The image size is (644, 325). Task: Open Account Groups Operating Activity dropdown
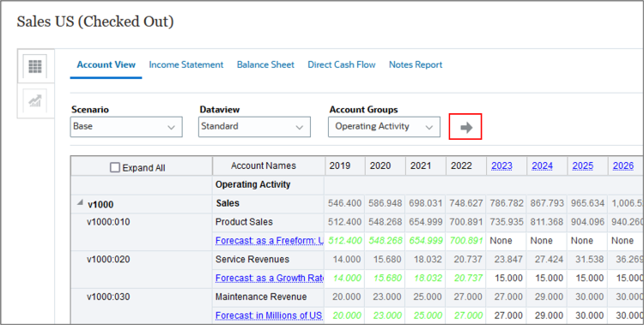tap(384, 127)
